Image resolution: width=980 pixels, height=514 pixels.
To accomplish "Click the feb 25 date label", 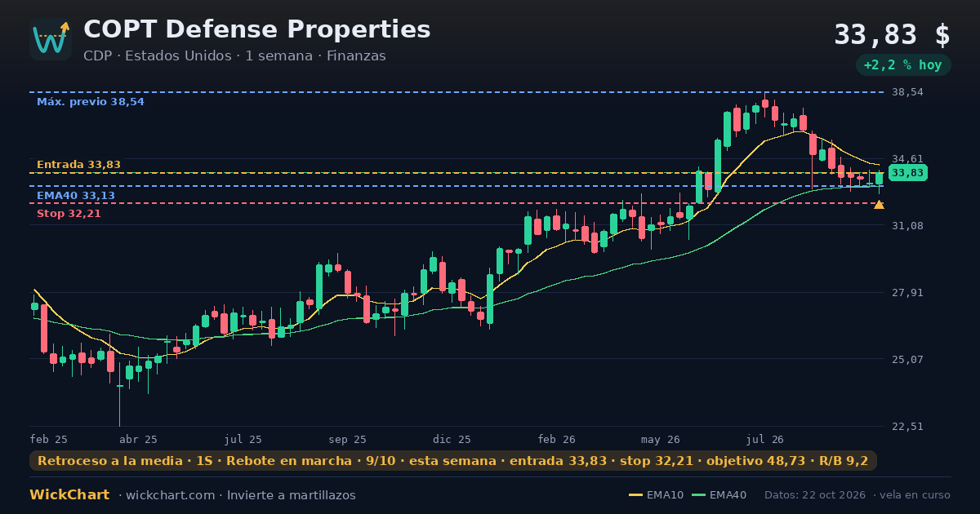I will click(x=48, y=439).
